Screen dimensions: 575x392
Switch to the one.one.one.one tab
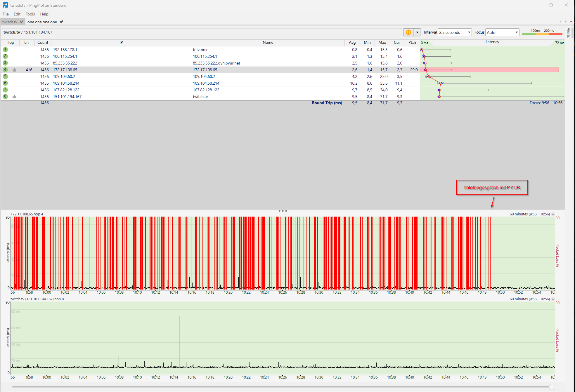click(42, 22)
